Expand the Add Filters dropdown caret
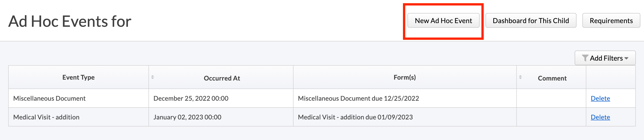Image resolution: width=644 pixels, height=140 pixels. point(626,58)
